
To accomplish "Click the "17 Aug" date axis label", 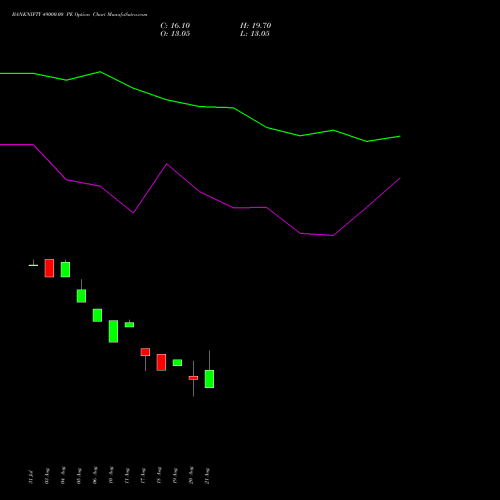I will pyautogui.click(x=143, y=476).
